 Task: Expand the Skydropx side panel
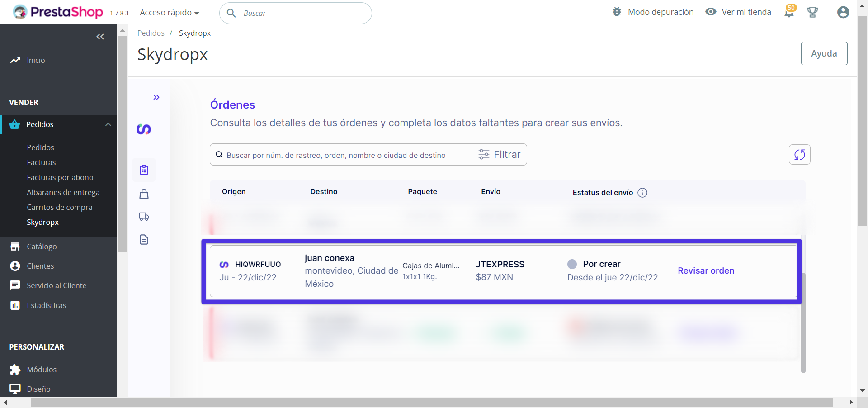156,97
